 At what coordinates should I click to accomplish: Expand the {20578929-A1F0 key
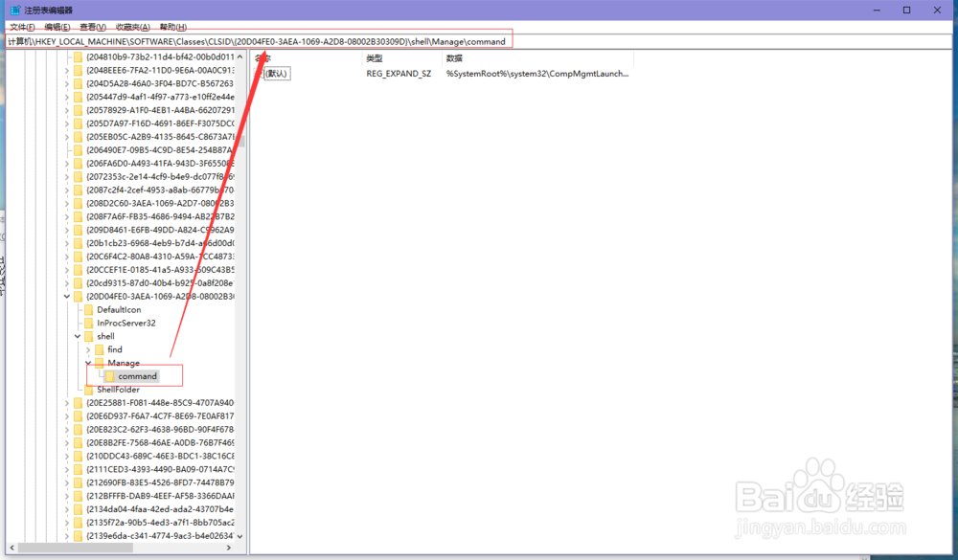[x=67, y=110]
